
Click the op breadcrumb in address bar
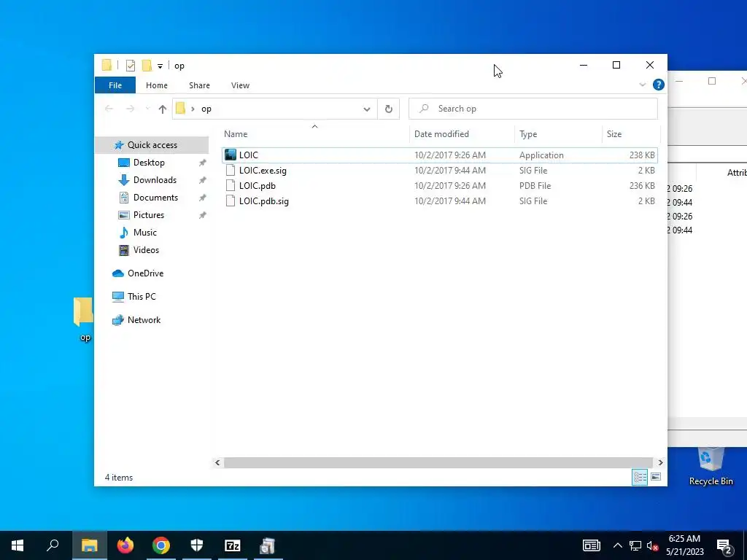point(206,109)
